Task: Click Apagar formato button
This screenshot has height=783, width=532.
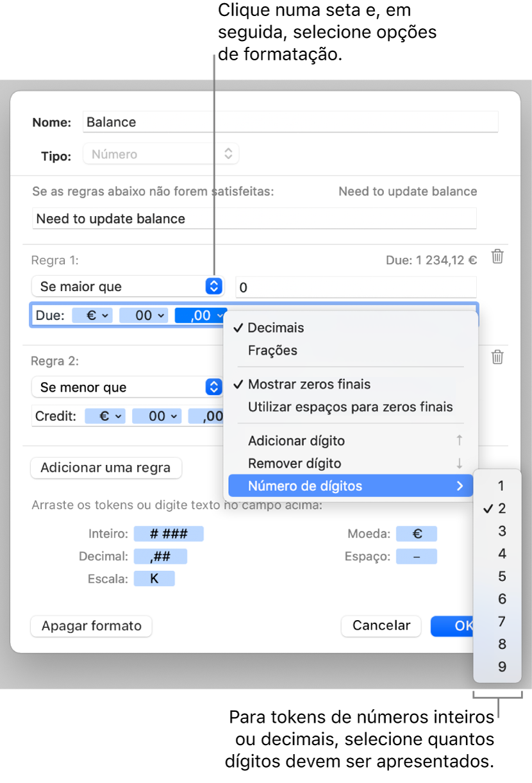Action: (x=91, y=626)
